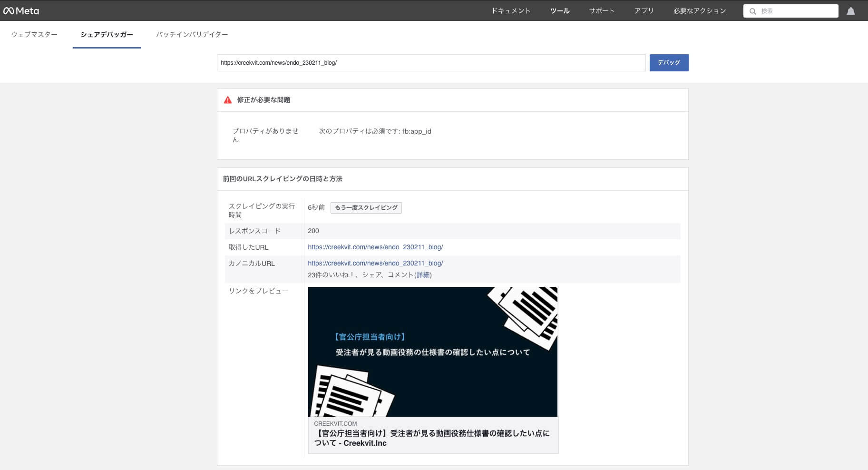The height and width of the screenshot is (470, 868).
Task: Click the link preview thumbnail image
Action: tap(432, 352)
